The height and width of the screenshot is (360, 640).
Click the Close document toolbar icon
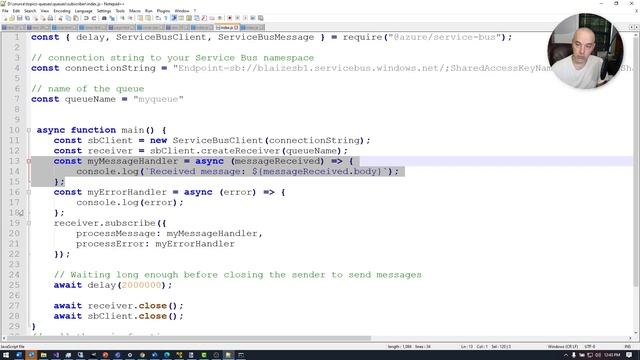[36, 18]
